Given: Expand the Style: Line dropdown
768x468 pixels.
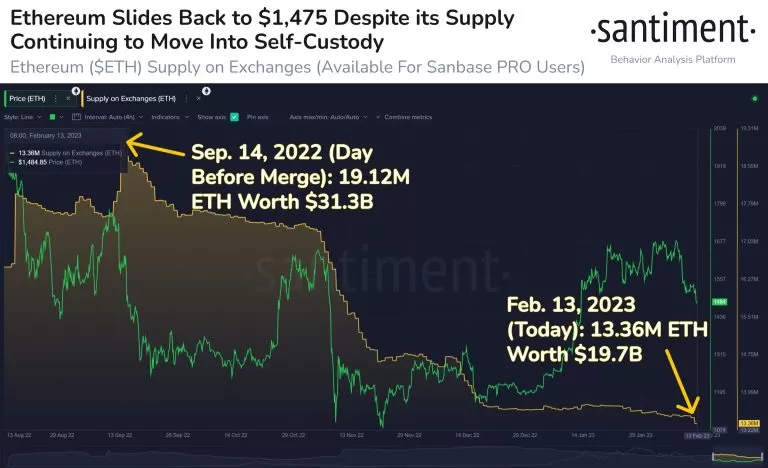Looking at the screenshot, I should (23, 117).
